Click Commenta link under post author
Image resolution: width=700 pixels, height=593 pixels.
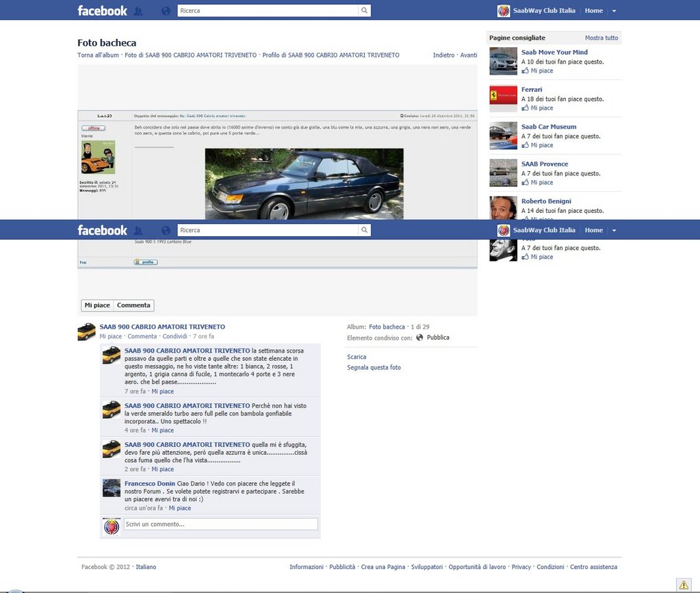(x=142, y=336)
